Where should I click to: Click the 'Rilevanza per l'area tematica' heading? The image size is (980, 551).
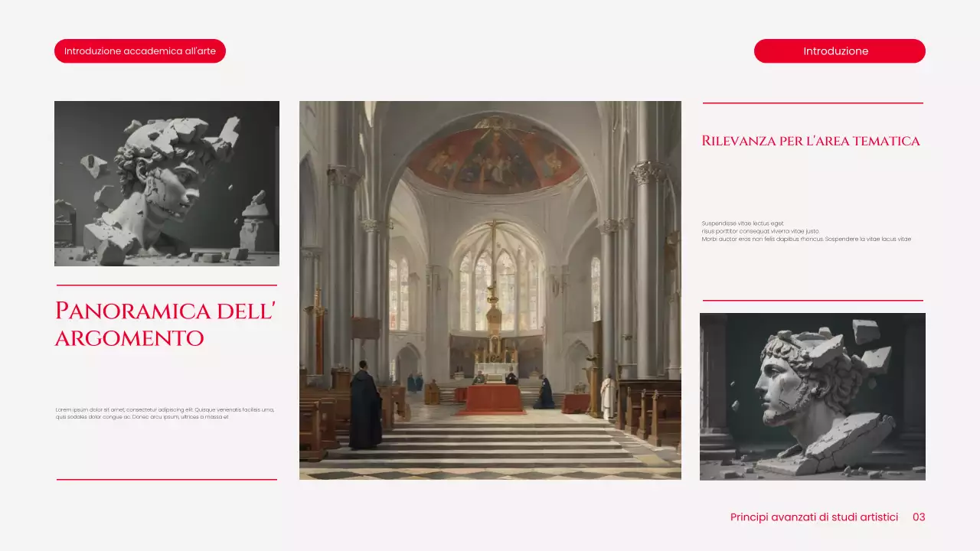pos(811,141)
